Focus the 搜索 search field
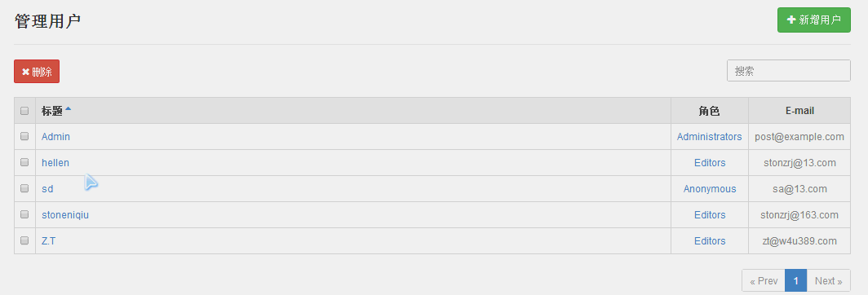Image resolution: width=868 pixels, height=295 pixels. (788, 71)
